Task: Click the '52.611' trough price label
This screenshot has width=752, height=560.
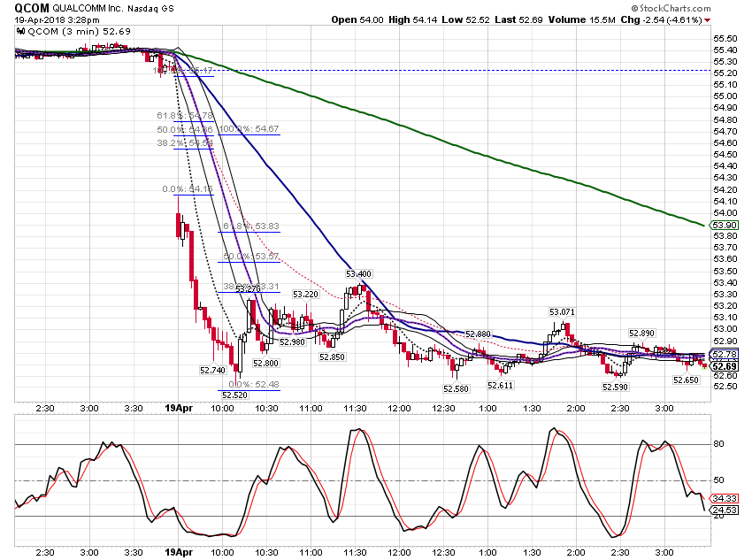Action: (x=500, y=385)
